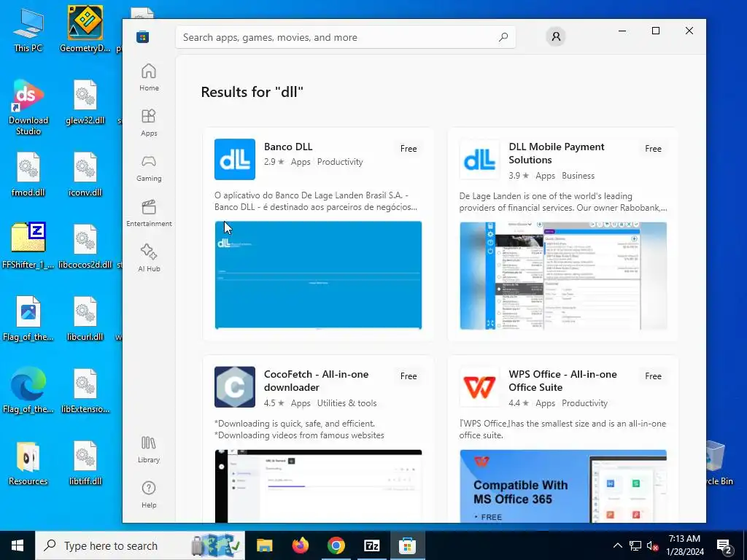This screenshot has height=560, width=747.
Task: Click the Free button for Banco DLL
Action: pos(409,149)
